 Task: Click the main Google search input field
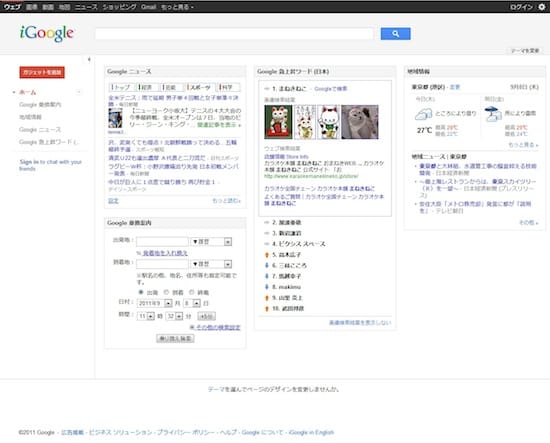[234, 34]
